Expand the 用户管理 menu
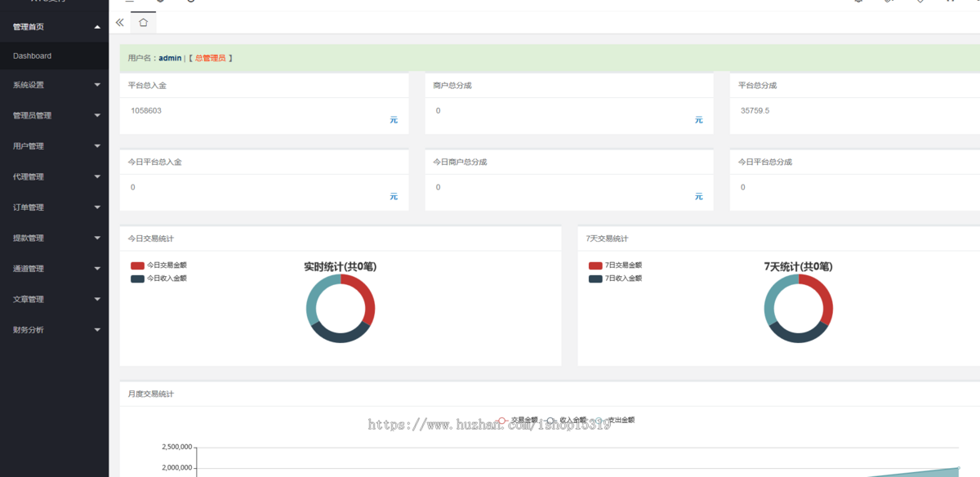Image resolution: width=980 pixels, height=477 pixels. [54, 146]
